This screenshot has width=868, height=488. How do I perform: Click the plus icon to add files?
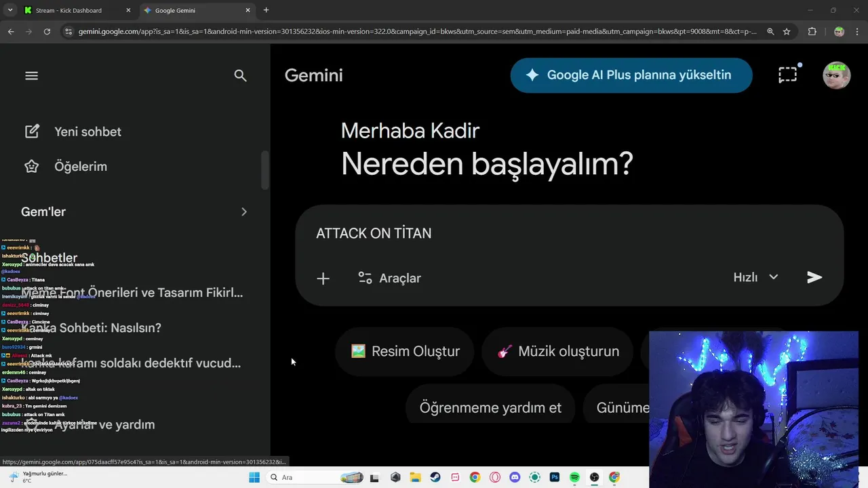pyautogui.click(x=323, y=279)
